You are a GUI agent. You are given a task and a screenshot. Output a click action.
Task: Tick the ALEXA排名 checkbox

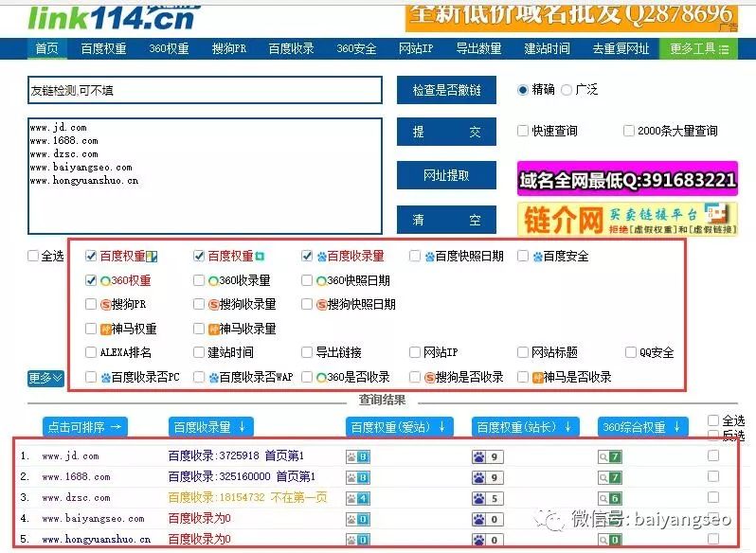click(91, 352)
